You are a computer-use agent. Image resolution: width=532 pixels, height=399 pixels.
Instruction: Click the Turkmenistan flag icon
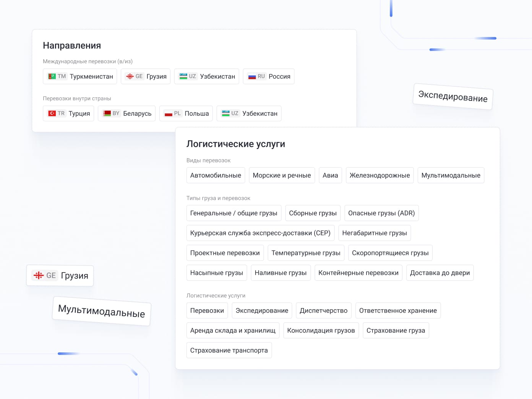(52, 76)
